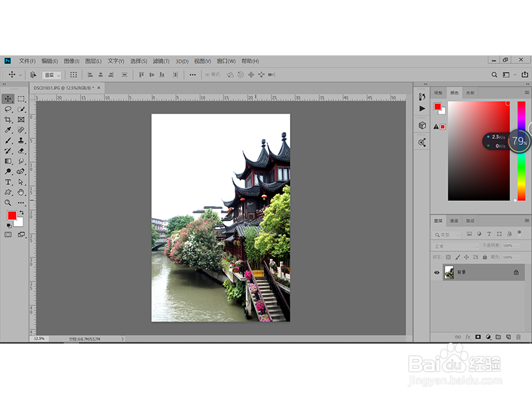Open Move tool preset picker arrow
The height and width of the screenshot is (399, 532).
[x=21, y=75]
